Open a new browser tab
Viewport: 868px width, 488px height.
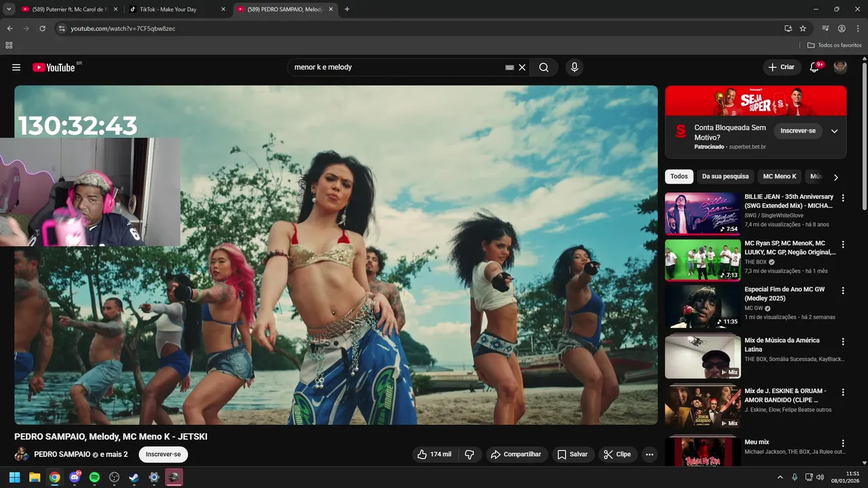(x=347, y=9)
